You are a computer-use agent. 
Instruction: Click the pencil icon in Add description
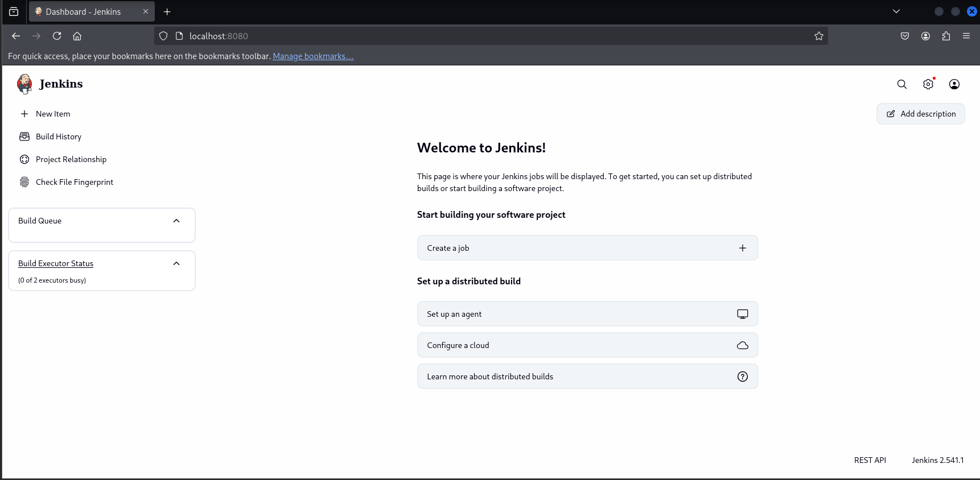(x=891, y=114)
